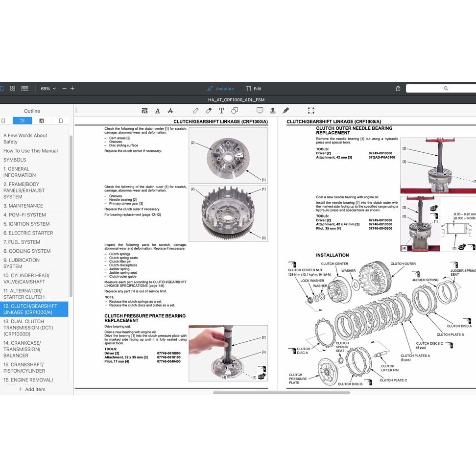Select the pencil drawing tool
476x476 pixels.
point(196,111)
